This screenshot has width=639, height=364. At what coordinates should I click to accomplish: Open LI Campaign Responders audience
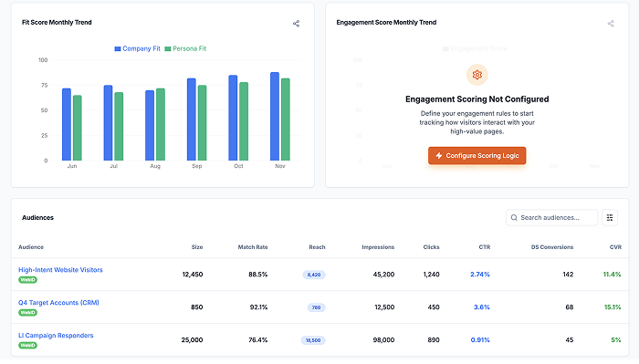[x=56, y=335]
